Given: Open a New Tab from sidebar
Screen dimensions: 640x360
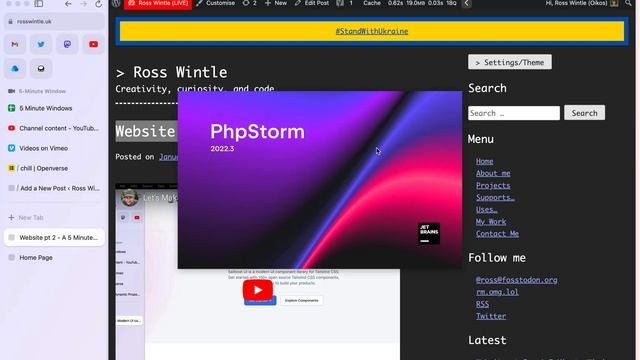Looking at the screenshot, I should point(26,218).
